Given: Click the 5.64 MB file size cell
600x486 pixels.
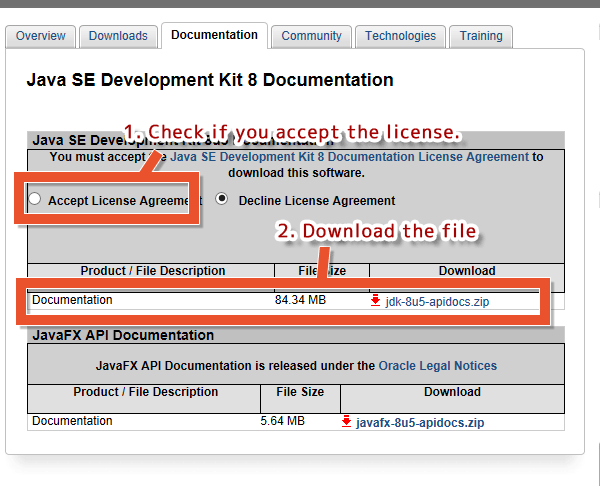Looking at the screenshot, I should tap(282, 421).
